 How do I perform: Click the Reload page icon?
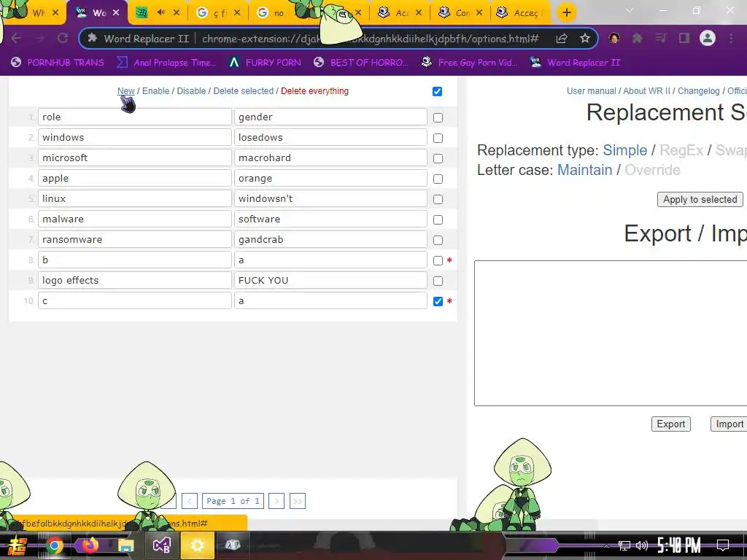[63, 38]
